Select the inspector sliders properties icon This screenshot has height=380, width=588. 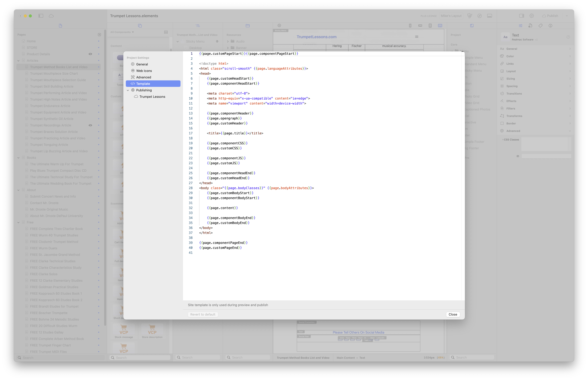pos(520,26)
